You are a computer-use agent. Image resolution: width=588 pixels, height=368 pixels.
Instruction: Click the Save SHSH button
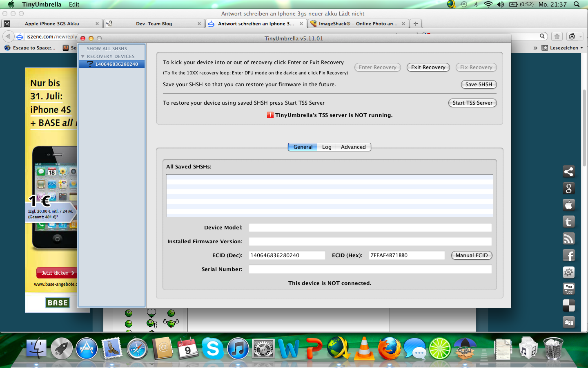(x=479, y=85)
